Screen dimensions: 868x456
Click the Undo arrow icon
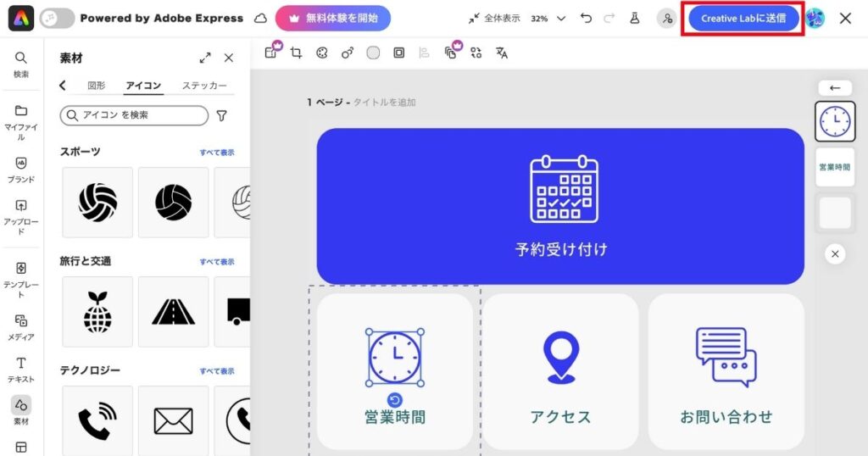pyautogui.click(x=586, y=18)
